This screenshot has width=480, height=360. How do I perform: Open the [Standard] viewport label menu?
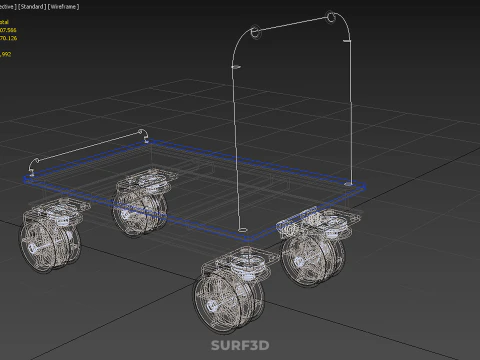pyautogui.click(x=32, y=7)
